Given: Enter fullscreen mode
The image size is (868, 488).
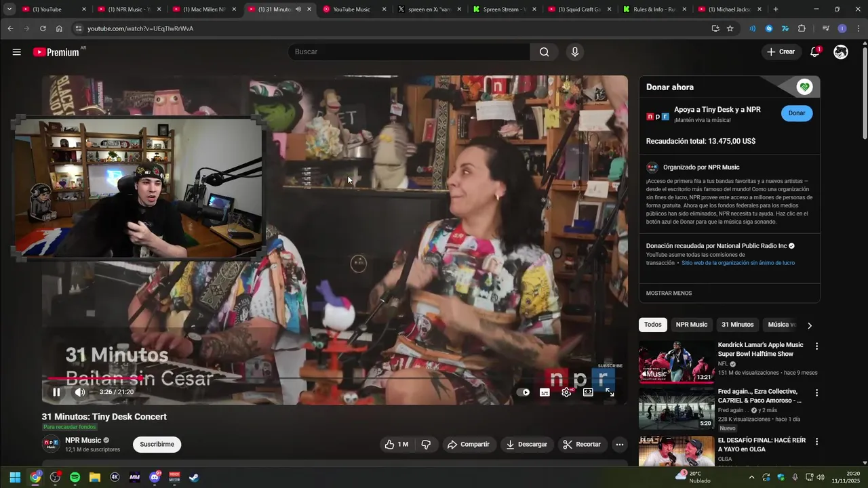Looking at the screenshot, I should coord(610,392).
